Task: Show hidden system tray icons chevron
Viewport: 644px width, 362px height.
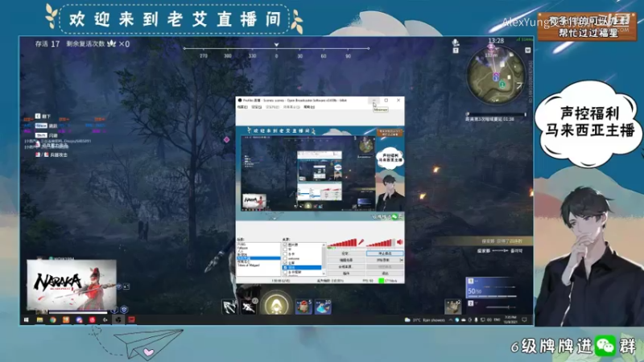Action: pos(451,319)
